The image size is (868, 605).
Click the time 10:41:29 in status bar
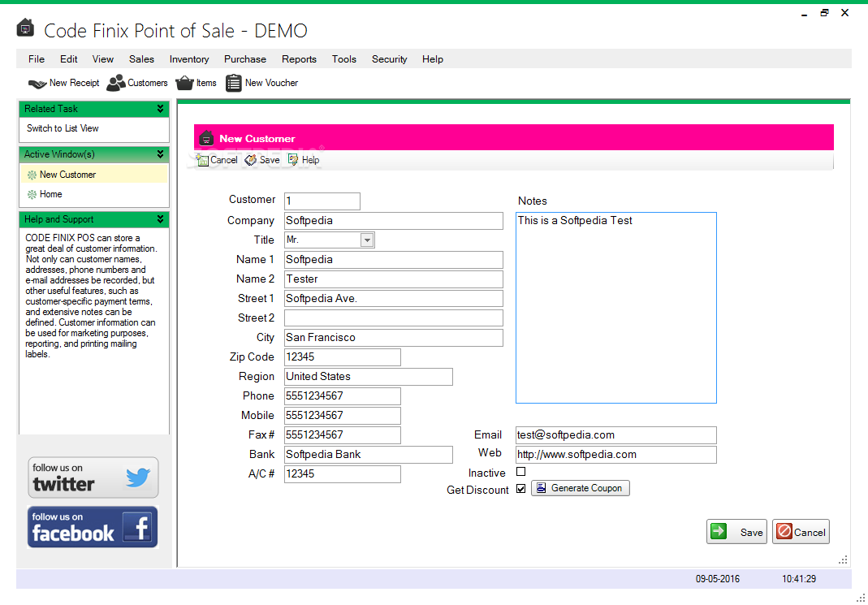tap(799, 579)
